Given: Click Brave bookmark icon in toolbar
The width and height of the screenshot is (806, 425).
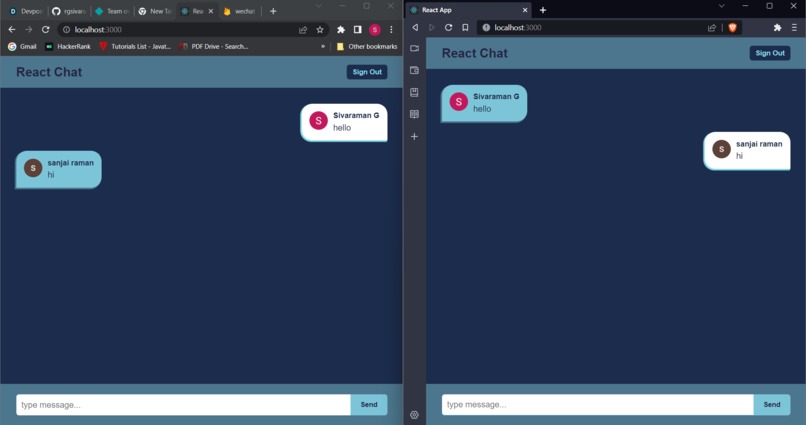Looking at the screenshot, I should [x=465, y=27].
